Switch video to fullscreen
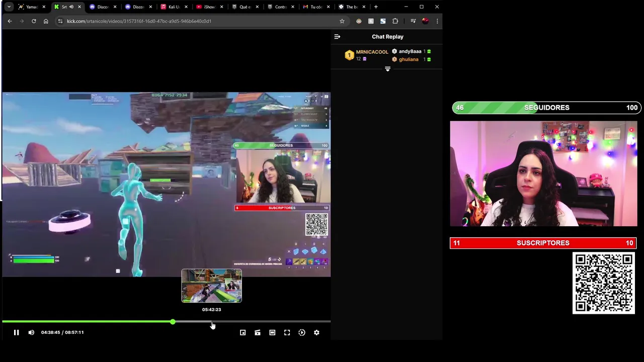Screen dimensions: 644x362 click(287, 332)
